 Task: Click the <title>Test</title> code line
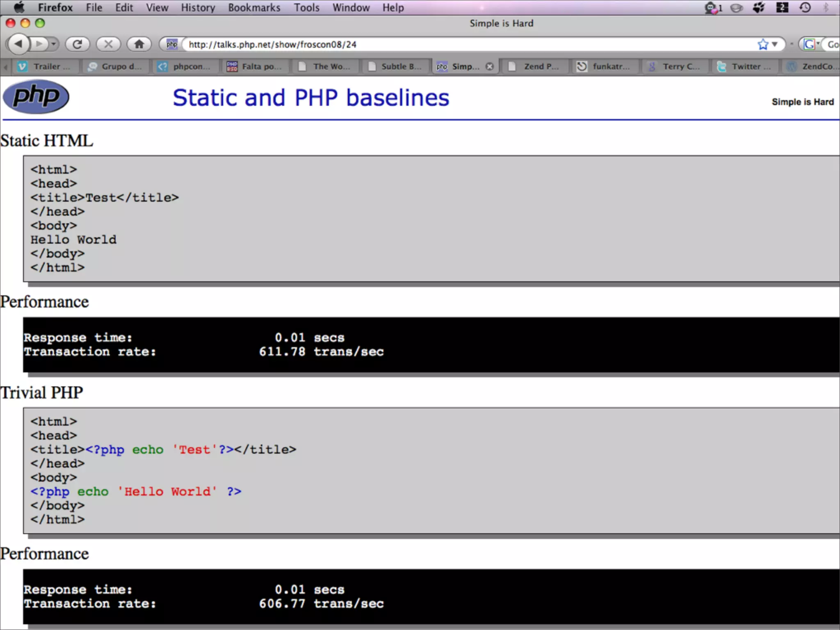pos(105,198)
